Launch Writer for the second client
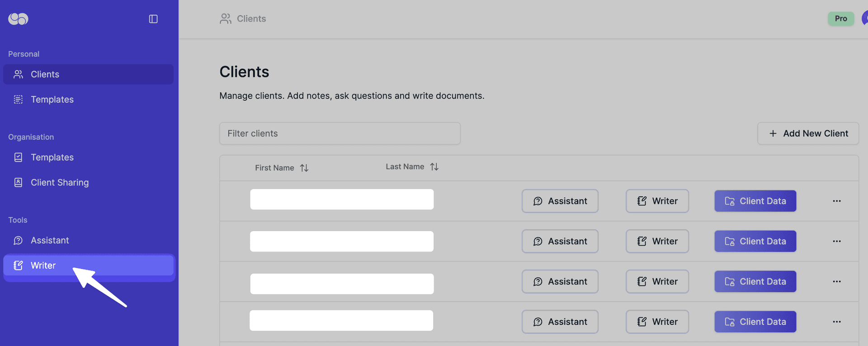This screenshot has width=868, height=346. tap(657, 241)
